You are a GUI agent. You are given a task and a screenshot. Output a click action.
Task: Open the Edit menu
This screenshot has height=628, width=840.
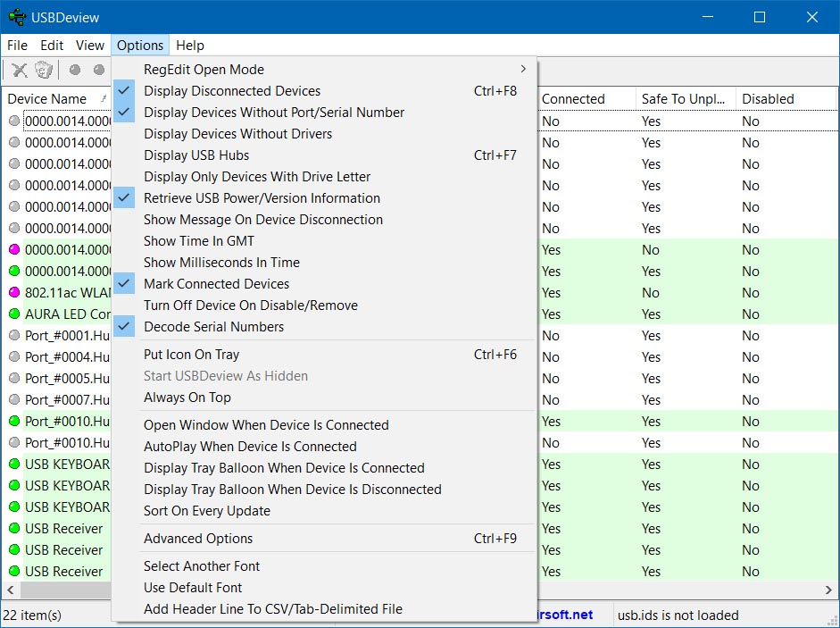52,46
